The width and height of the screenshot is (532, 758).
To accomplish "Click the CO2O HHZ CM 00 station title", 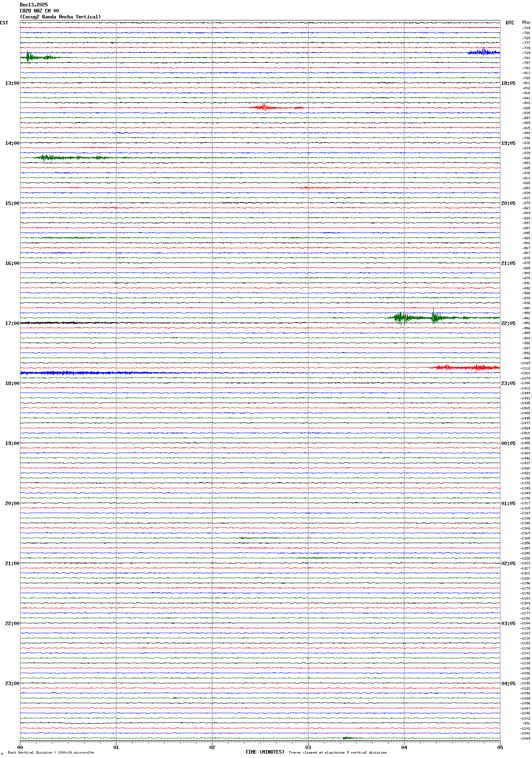I will pos(39,11).
